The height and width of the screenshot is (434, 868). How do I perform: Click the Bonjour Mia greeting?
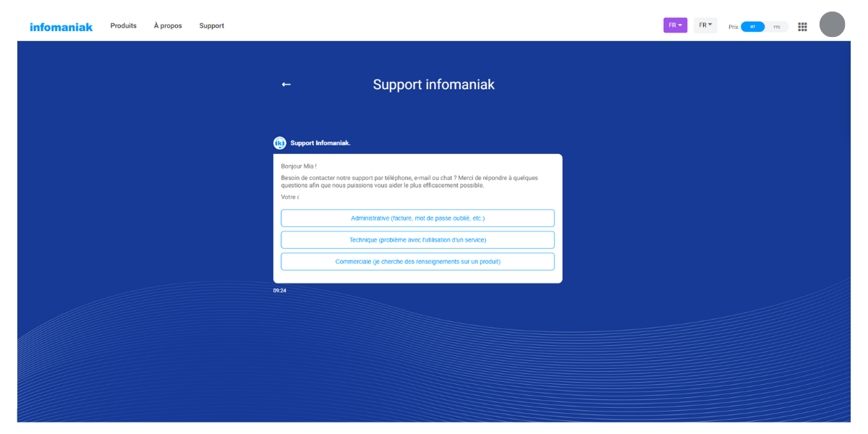tap(299, 166)
